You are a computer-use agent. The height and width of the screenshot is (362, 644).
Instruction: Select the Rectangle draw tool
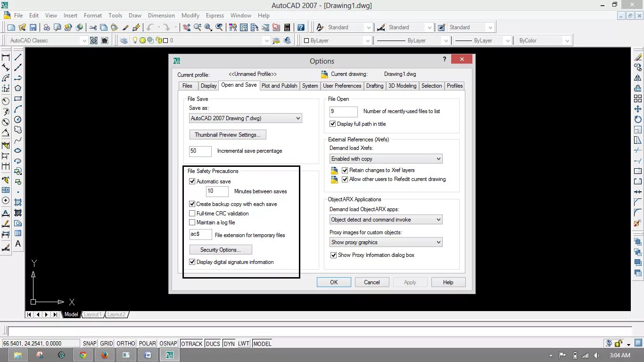tap(18, 99)
